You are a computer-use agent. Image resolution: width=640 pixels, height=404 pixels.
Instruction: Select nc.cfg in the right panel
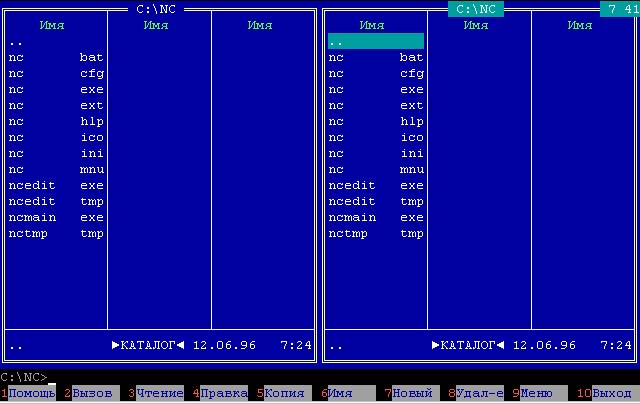point(376,73)
